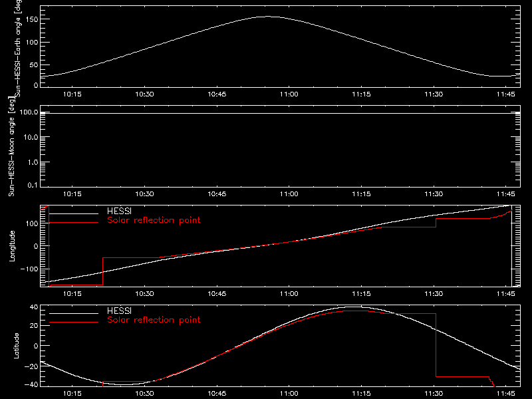
Task: Select Solar reflection point legend in Longitude panel
Action: coord(154,220)
